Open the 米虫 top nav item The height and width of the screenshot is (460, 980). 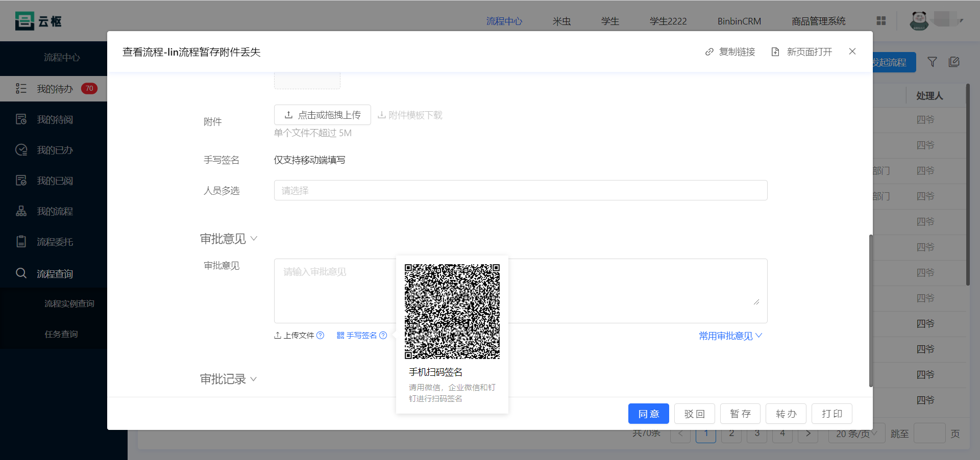click(562, 21)
